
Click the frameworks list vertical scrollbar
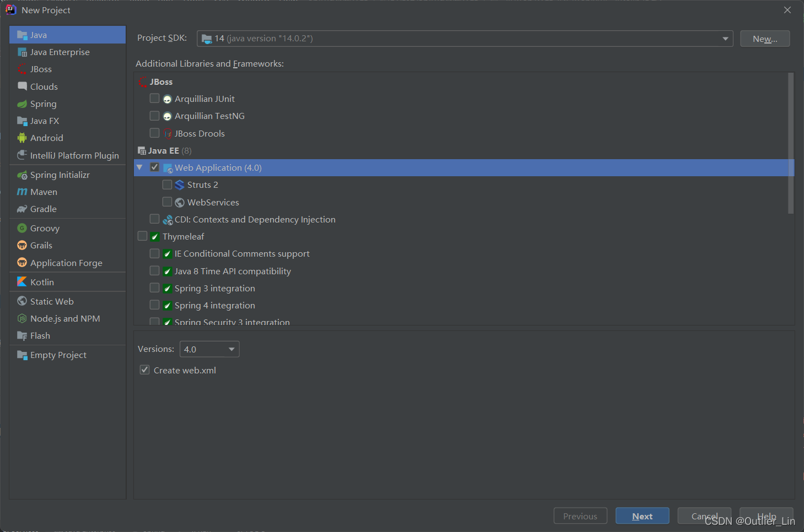coord(791,143)
